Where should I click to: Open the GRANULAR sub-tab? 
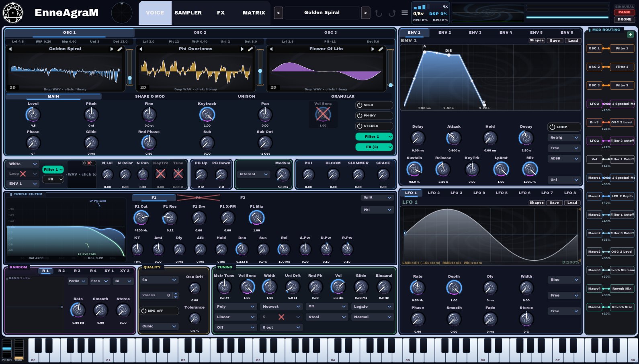tap(343, 96)
